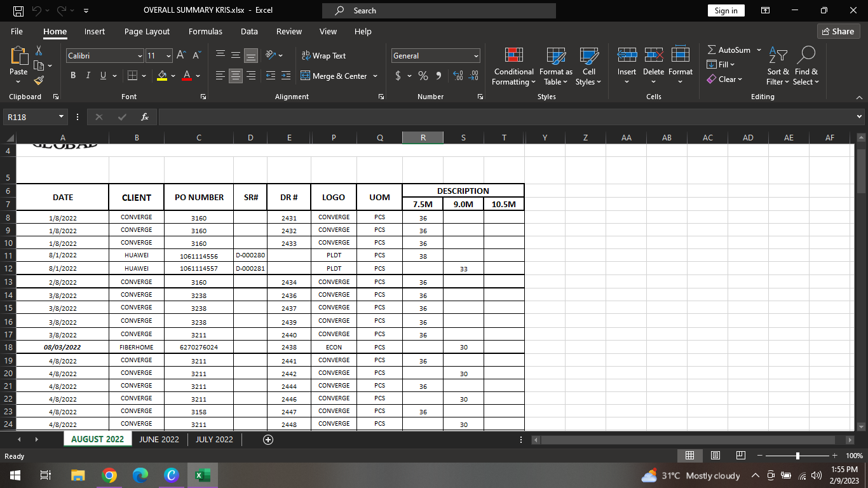Open File Explorer from the taskbar
Screen dimensions: 868x488
(x=78, y=475)
